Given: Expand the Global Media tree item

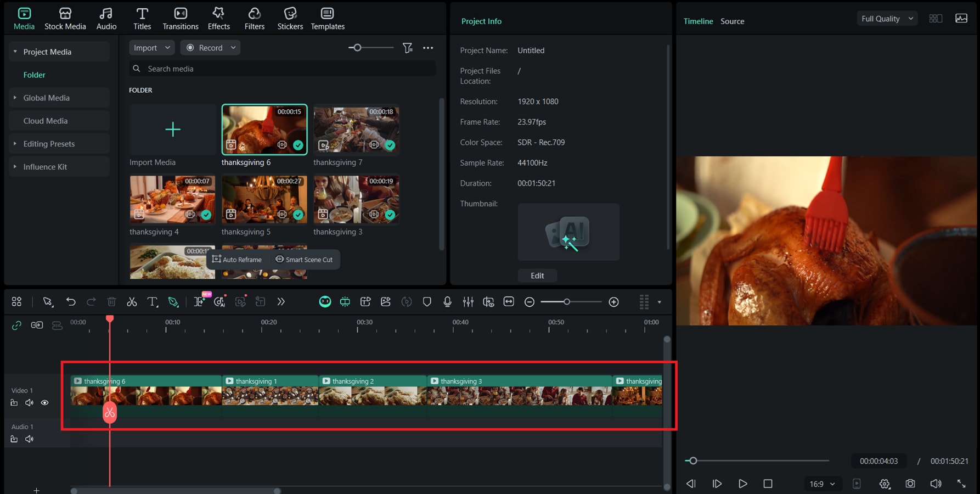Looking at the screenshot, I should [15, 98].
